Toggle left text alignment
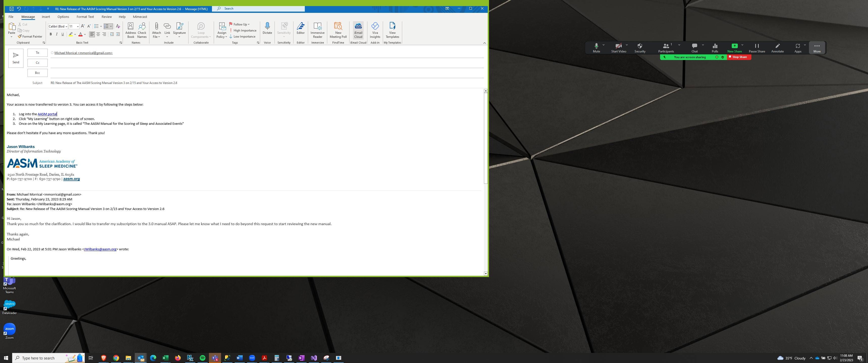 tap(92, 34)
